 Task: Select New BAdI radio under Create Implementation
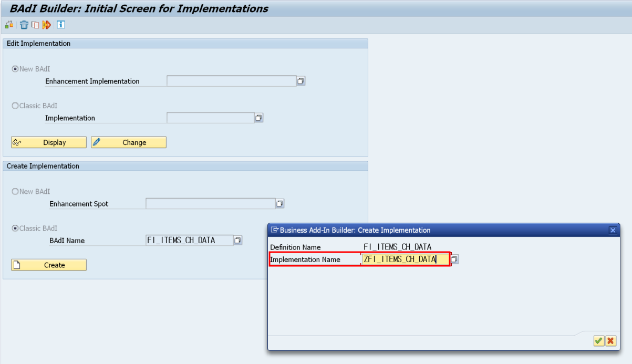[15, 192]
